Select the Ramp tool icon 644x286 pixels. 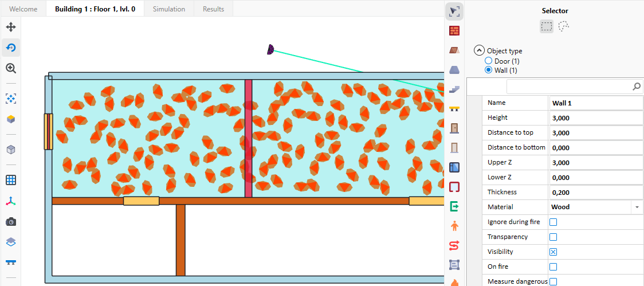(454, 69)
